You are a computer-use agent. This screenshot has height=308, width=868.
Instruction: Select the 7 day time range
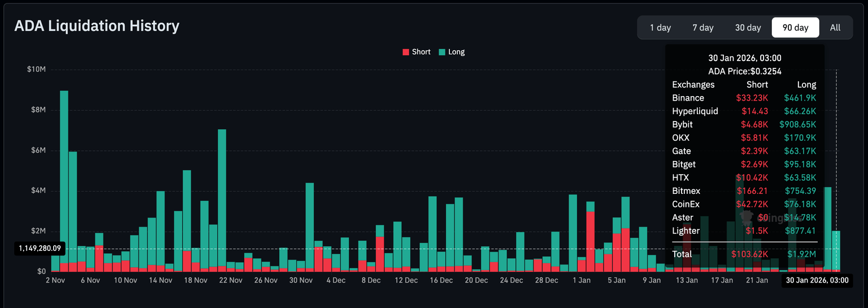(x=703, y=27)
